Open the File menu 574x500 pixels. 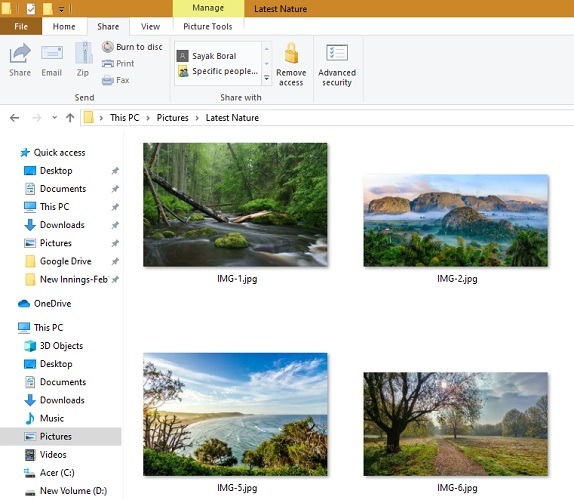click(x=21, y=26)
